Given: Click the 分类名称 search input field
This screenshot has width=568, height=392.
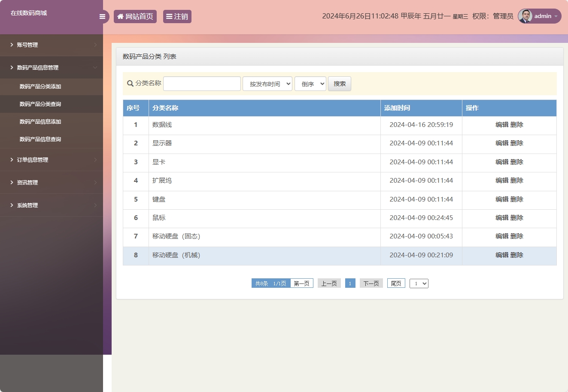Looking at the screenshot, I should click(202, 84).
